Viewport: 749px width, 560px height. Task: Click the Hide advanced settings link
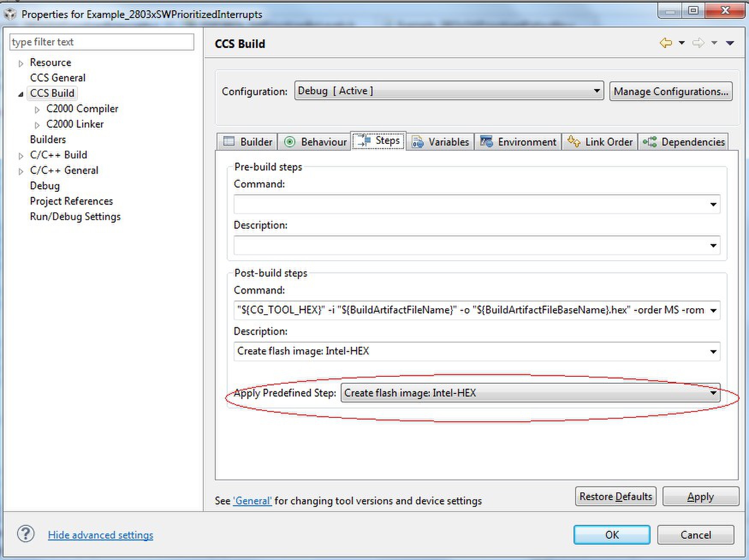click(x=101, y=535)
